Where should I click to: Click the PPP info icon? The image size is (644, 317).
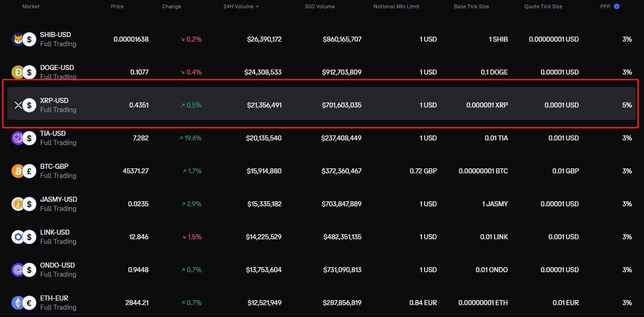[x=617, y=6]
